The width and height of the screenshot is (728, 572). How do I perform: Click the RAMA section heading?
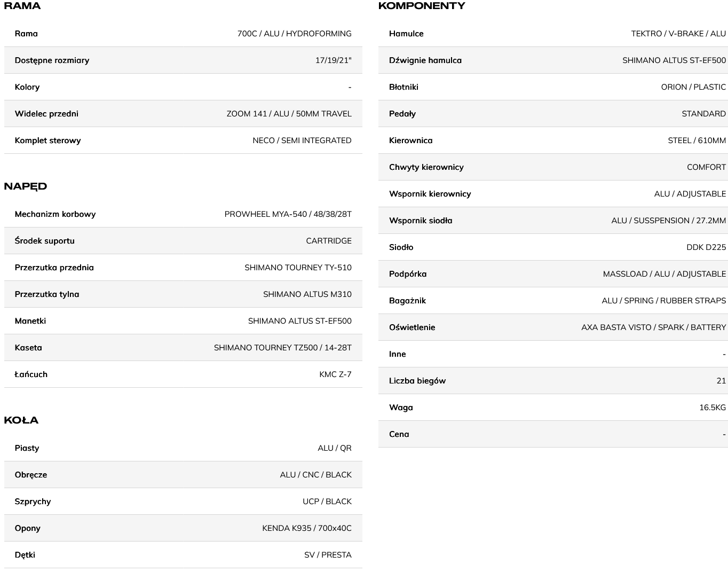[x=22, y=6]
